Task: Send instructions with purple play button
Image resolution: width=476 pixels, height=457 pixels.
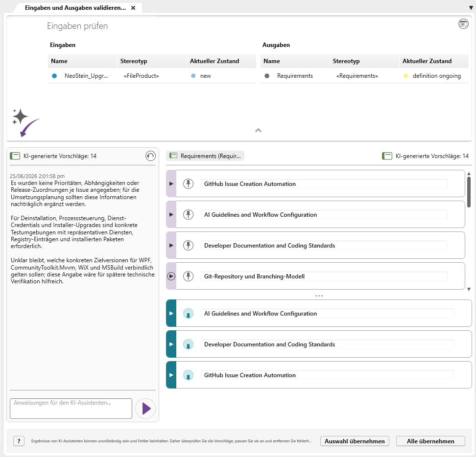Action: coord(145,409)
